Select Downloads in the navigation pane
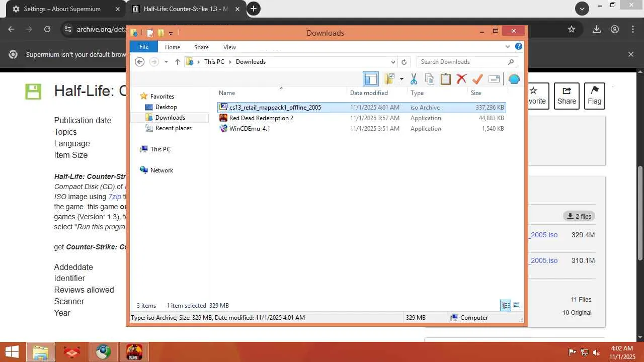Viewport: 644px width, 362px height. 170,117
